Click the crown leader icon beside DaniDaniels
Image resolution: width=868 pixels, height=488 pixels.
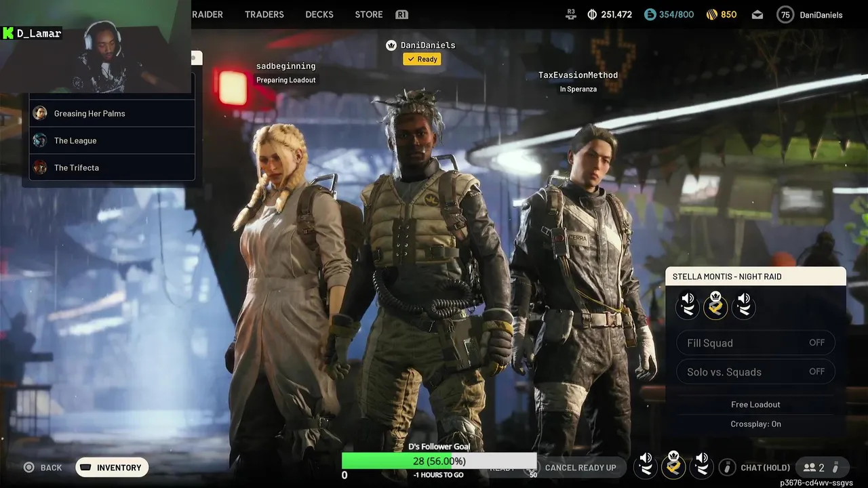click(391, 45)
